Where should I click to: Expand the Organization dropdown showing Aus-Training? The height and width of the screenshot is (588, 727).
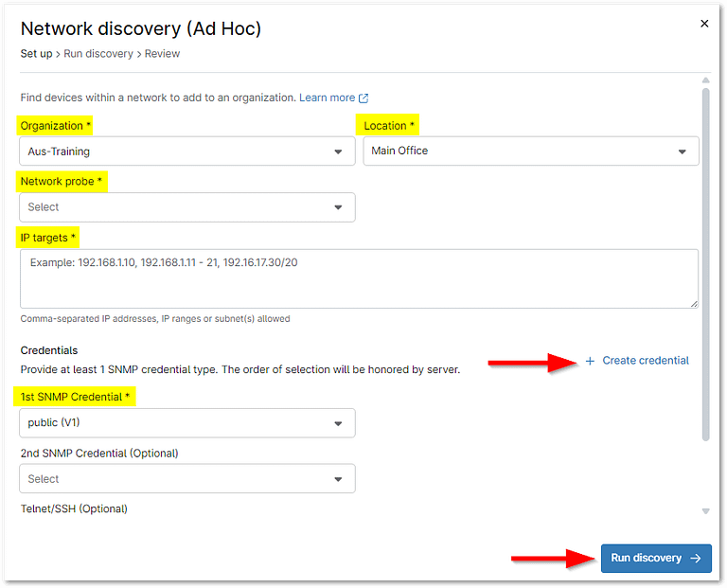(186, 151)
